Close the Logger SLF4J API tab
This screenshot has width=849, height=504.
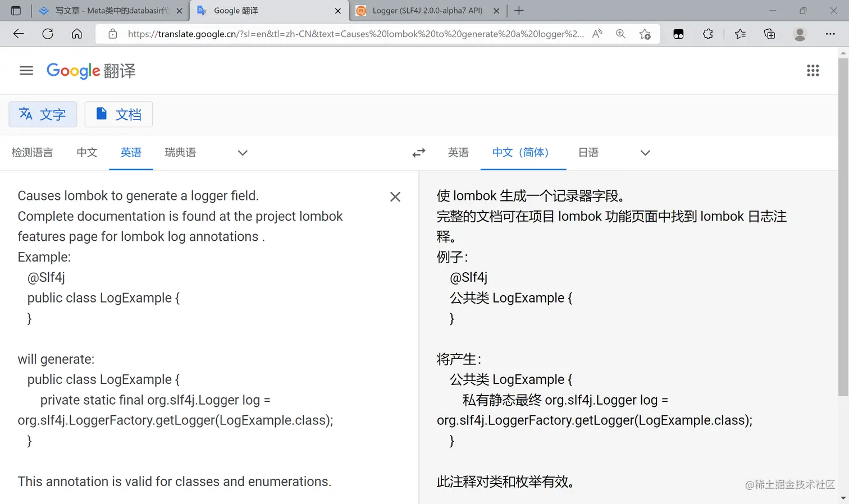click(x=496, y=11)
